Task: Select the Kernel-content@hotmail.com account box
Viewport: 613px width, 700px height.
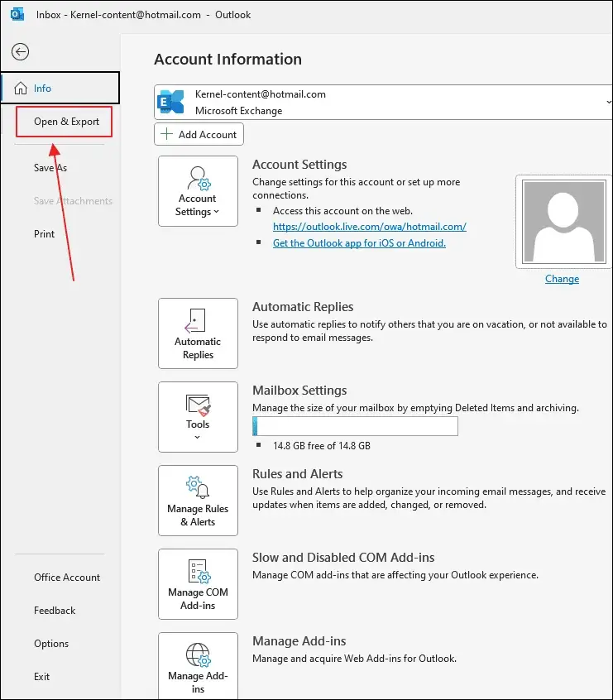Action: point(383,103)
